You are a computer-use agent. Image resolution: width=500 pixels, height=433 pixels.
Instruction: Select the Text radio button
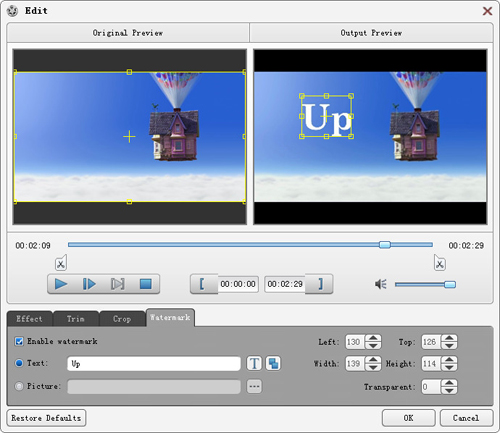click(19, 363)
